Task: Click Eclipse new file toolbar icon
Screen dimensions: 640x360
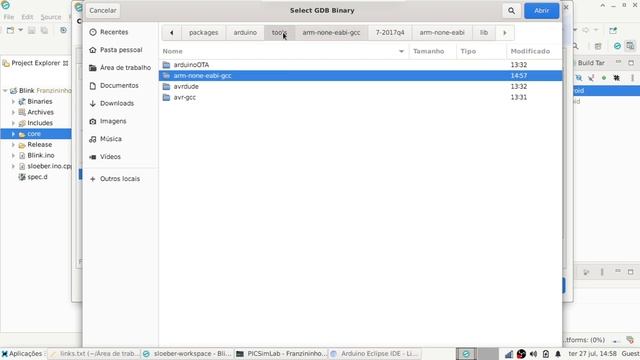Action: (x=10, y=31)
